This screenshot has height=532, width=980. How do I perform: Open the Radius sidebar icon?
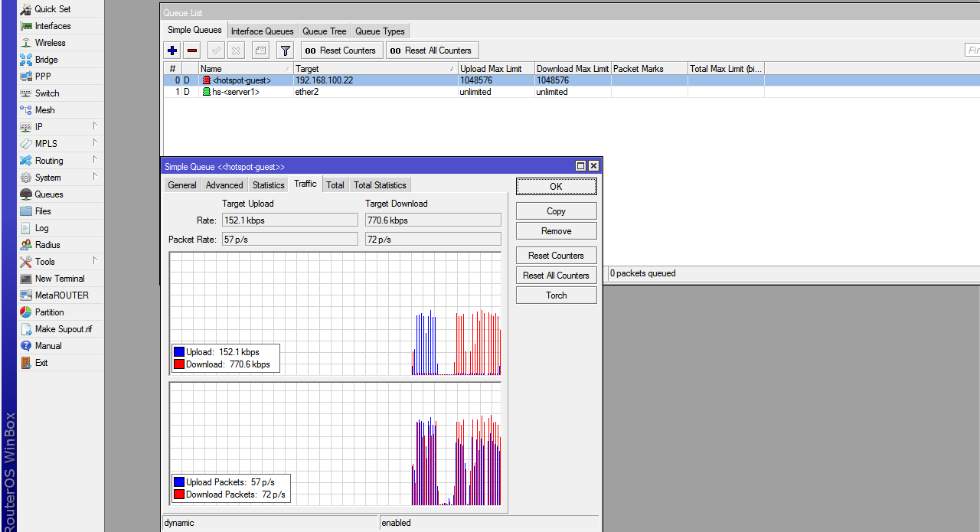[26, 245]
